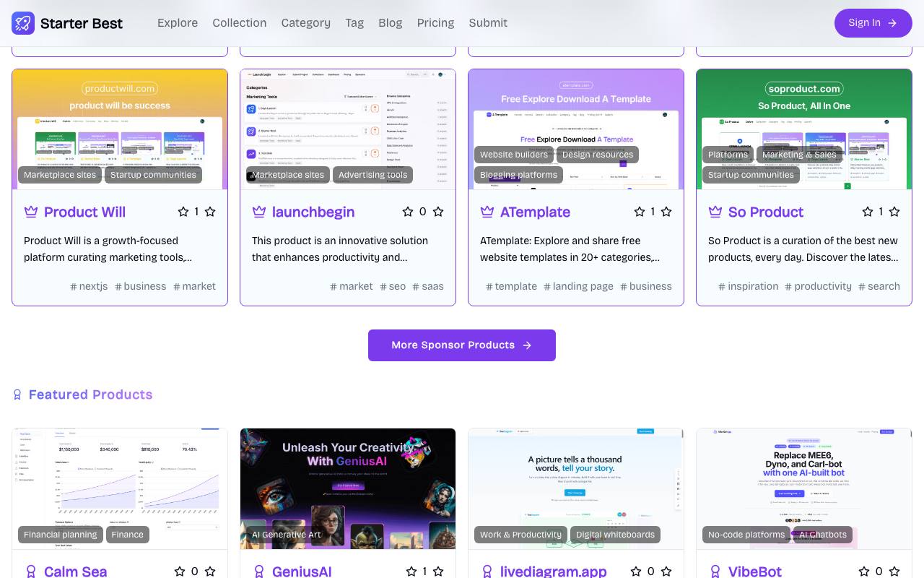Viewport: 924px width, 578px height.
Task: Select the Startup communities badge on Product Will
Action: point(153,175)
